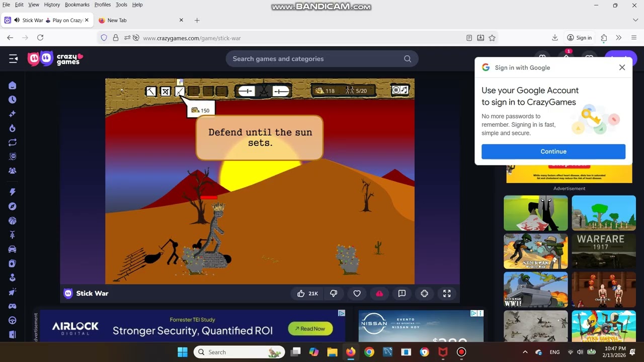Expand more toolbar tools chevron
Screen dimensions: 644x362
[x=619, y=38]
